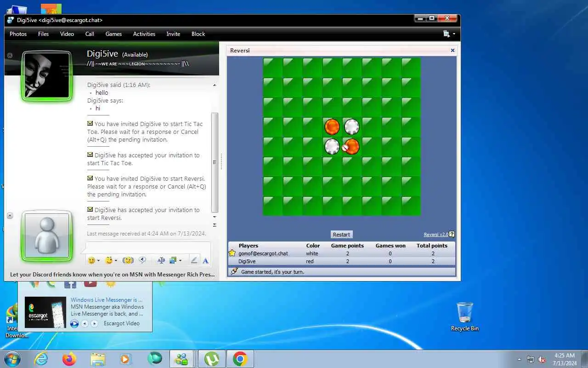
Task: Click the escargot video thumbnail
Action: point(45,312)
